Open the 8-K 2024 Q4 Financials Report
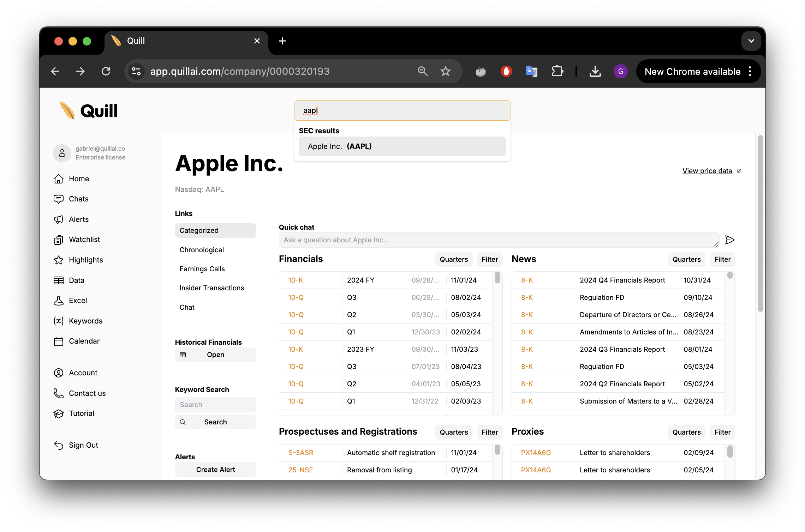Image resolution: width=805 pixels, height=532 pixels. coord(618,280)
